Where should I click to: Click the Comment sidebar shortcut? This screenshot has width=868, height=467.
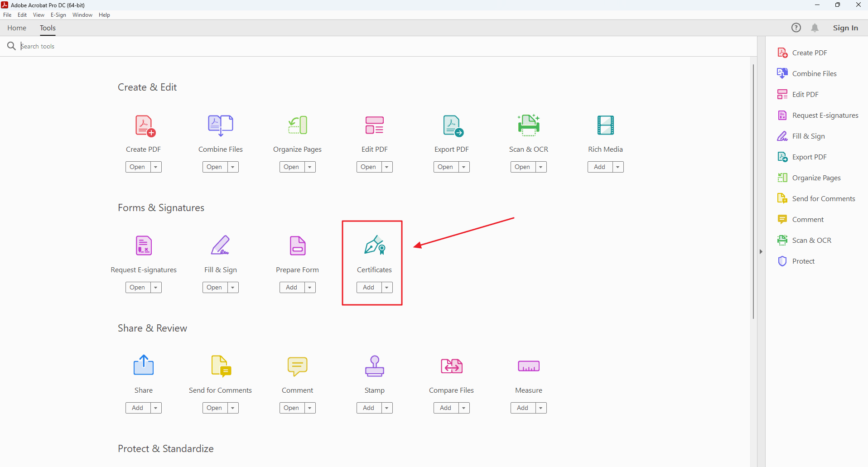800,219
